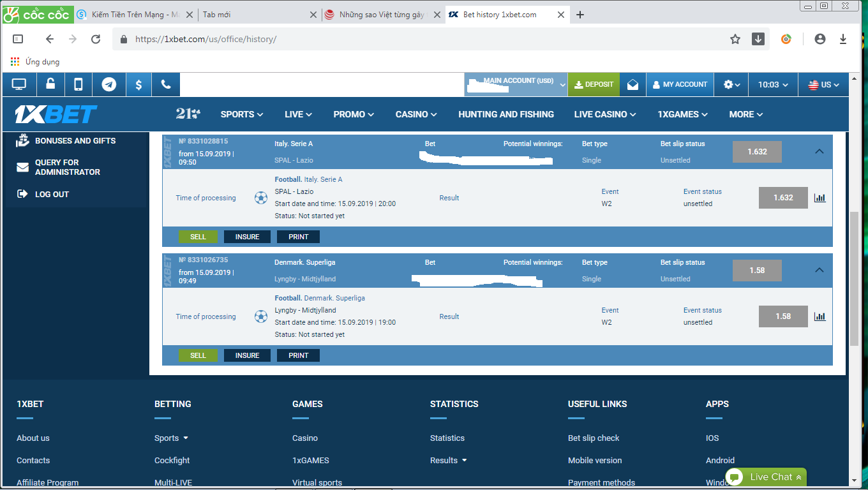
Task: Open the mobile app phone icon
Action: (79, 84)
